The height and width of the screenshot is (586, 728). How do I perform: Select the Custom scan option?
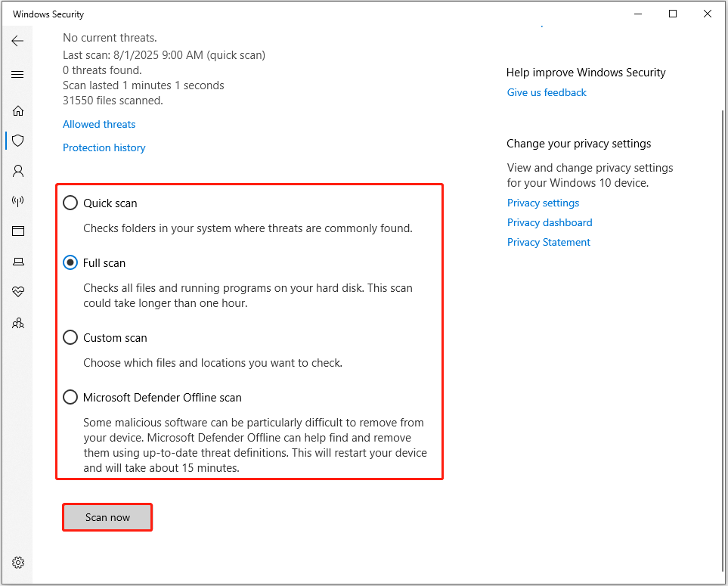tap(70, 337)
